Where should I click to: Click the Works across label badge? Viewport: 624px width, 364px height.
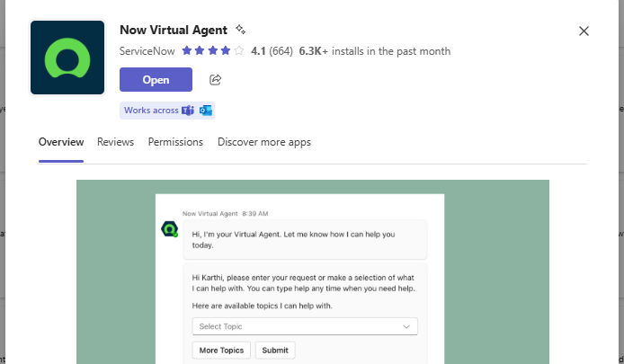click(x=151, y=111)
